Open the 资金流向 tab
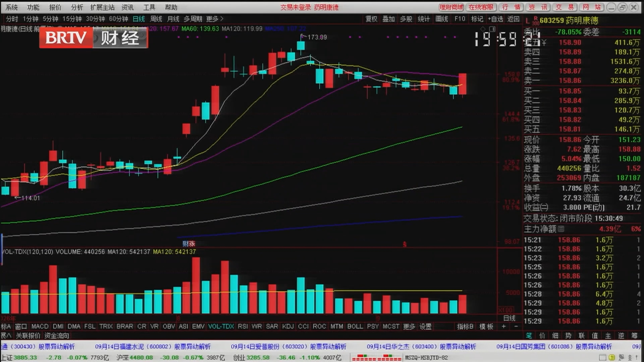Screen dimensions: 644x362 (x=57, y=336)
